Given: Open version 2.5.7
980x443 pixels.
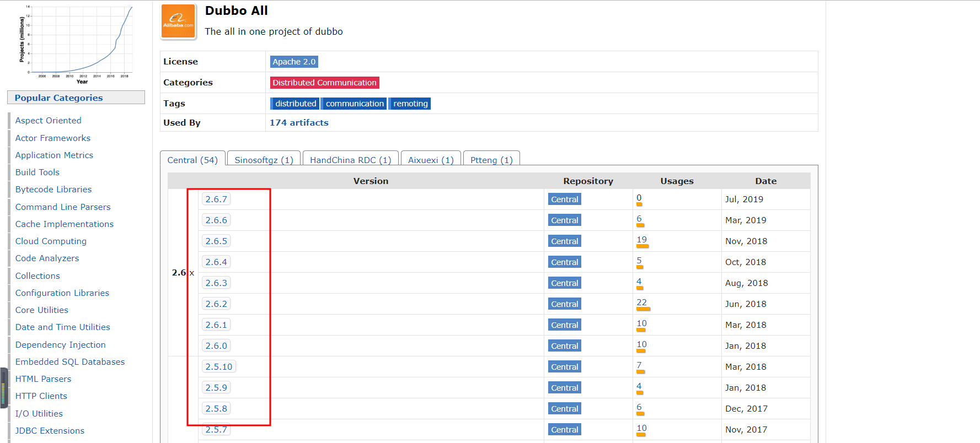Looking at the screenshot, I should pos(216,430).
